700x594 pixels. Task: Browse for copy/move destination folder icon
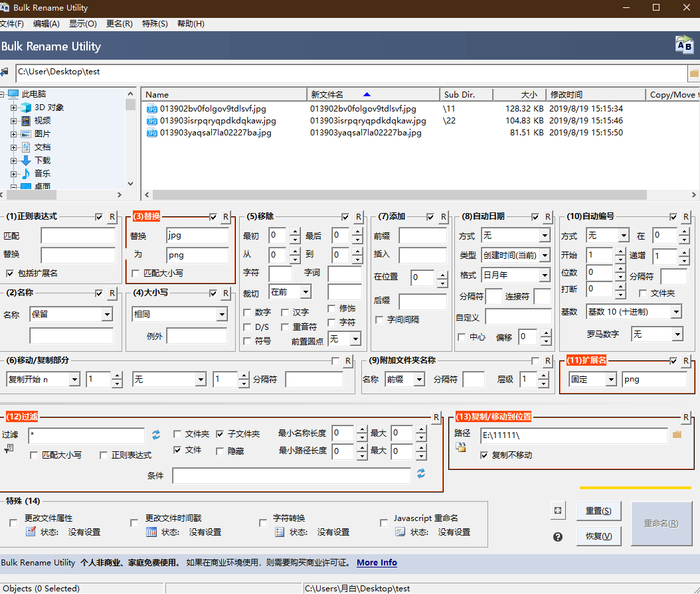pyautogui.click(x=677, y=435)
